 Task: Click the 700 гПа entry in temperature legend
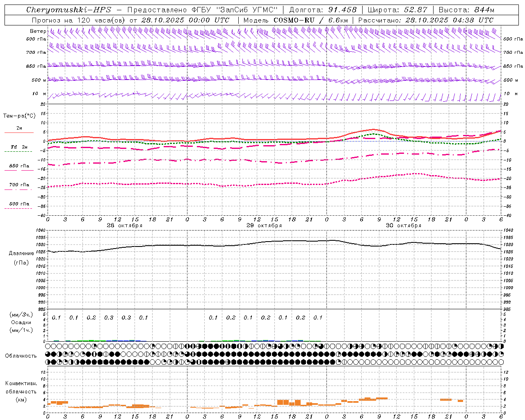(19, 185)
